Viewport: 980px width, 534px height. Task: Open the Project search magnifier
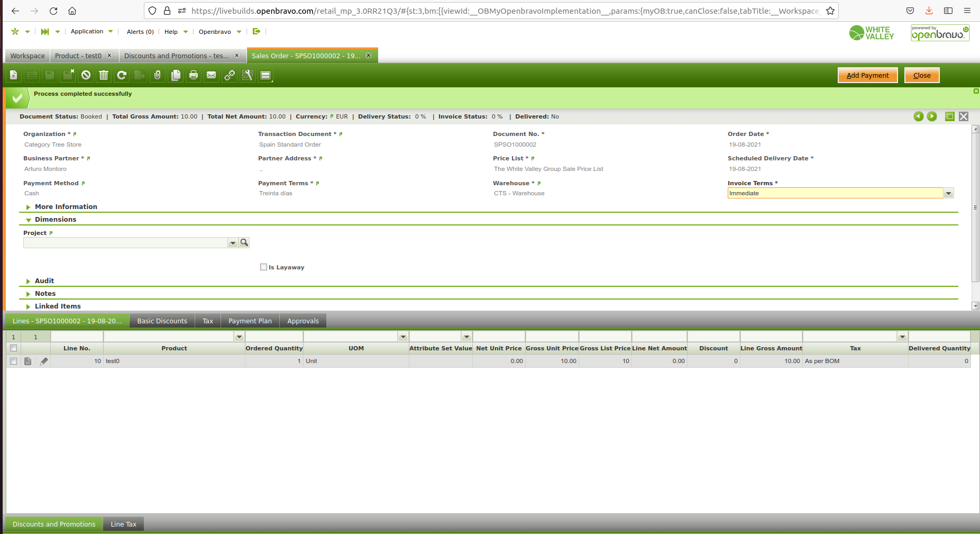(244, 242)
